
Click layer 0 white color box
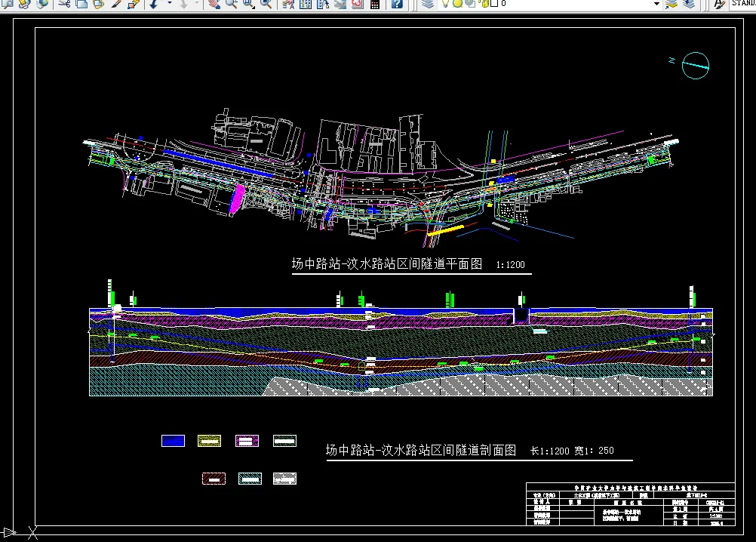(494, 3)
